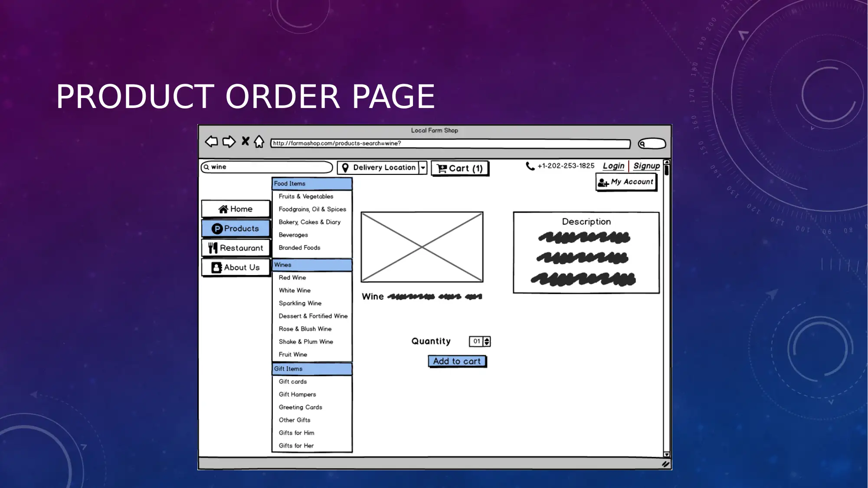This screenshot has width=868, height=488.
Task: Click the map pin icon for delivery
Action: tap(345, 168)
